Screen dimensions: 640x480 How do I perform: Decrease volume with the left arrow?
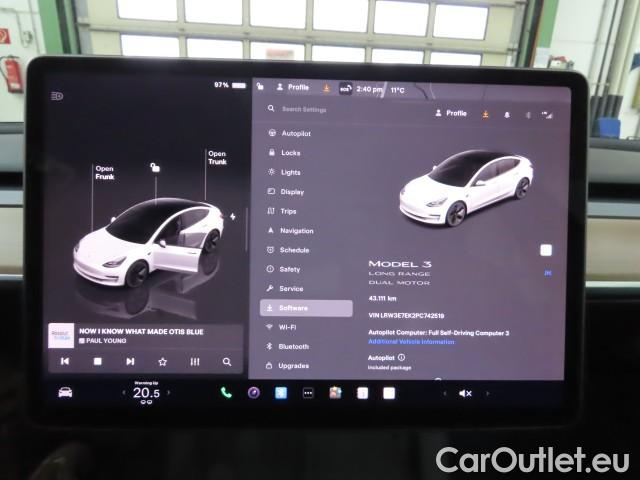tap(445, 393)
